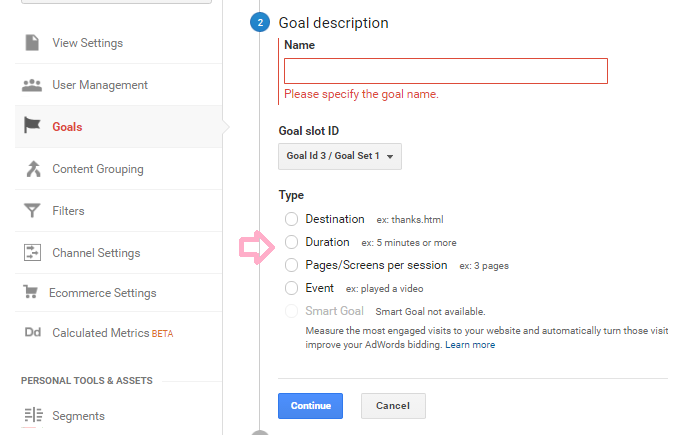This screenshot has width=680, height=435.
Task: Select the Destination goal type
Action: pos(291,219)
